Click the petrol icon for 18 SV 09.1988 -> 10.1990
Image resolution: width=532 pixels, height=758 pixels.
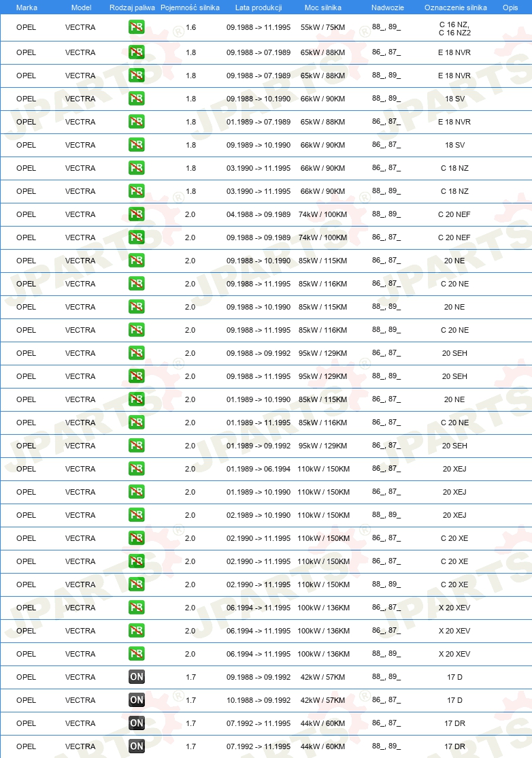tap(137, 99)
